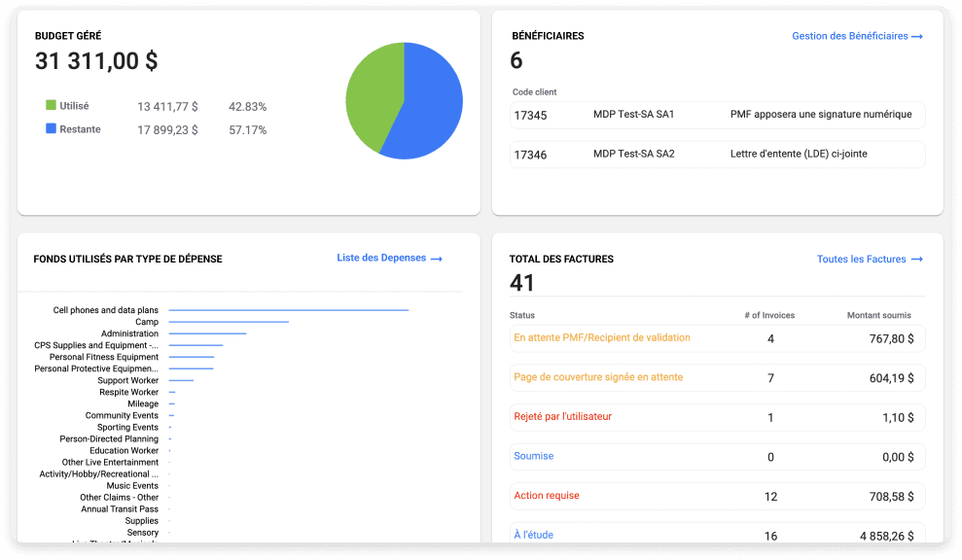Click the Personal Fitness Equipment label
The height and width of the screenshot is (560, 962).
(104, 357)
